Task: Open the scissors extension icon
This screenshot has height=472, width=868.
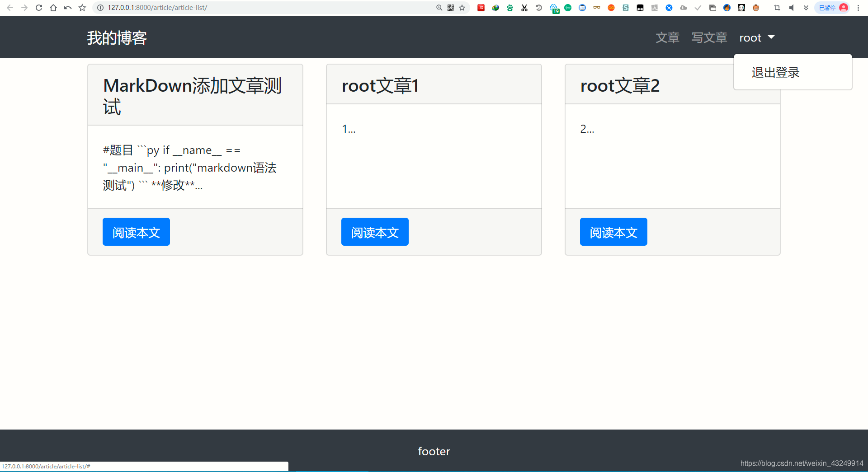Action: coord(524,8)
